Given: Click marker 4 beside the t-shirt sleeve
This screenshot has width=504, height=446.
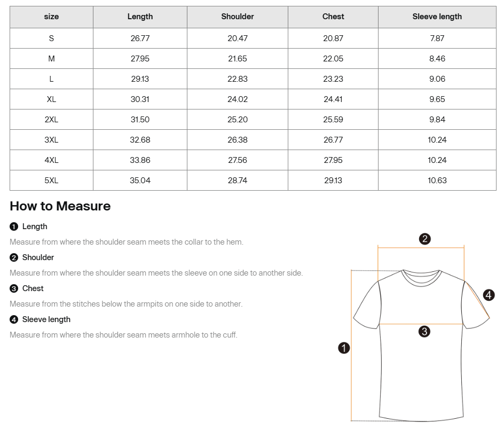Looking at the screenshot, I should (x=489, y=295).
